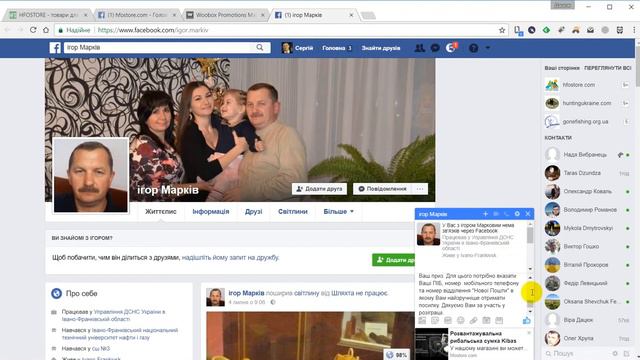The height and width of the screenshot is (360, 640).
Task: Open the Шляхта не працює link in post
Action: [360, 293]
